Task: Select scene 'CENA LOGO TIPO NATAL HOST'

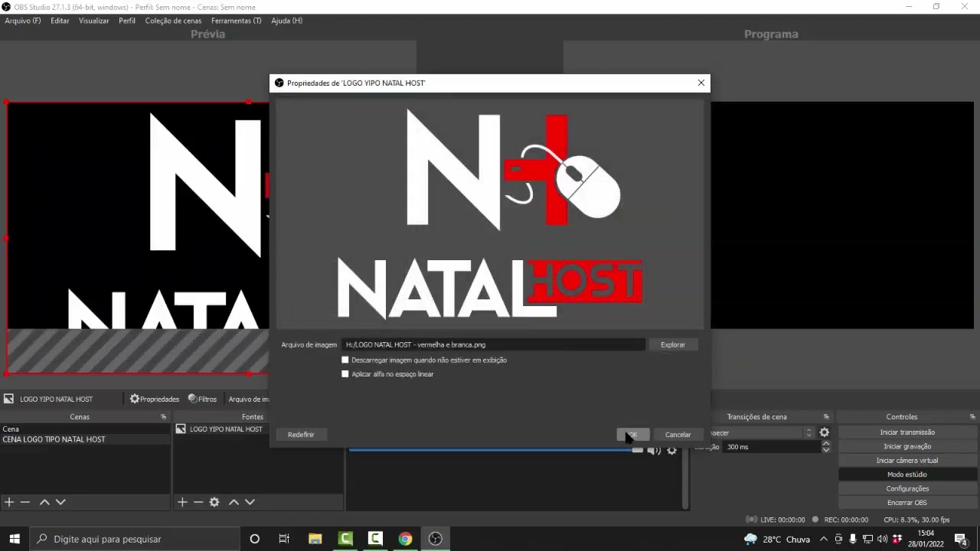Action: (85, 440)
